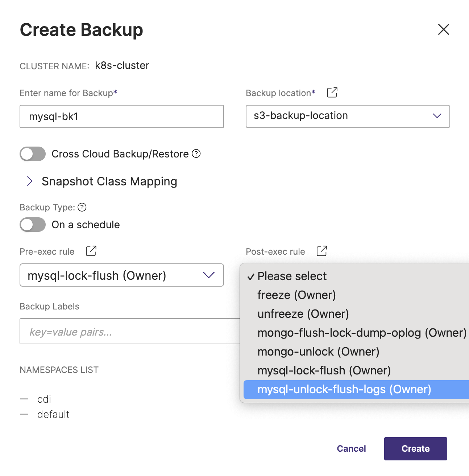
Task: Select Please select option in list
Action: [x=292, y=276]
